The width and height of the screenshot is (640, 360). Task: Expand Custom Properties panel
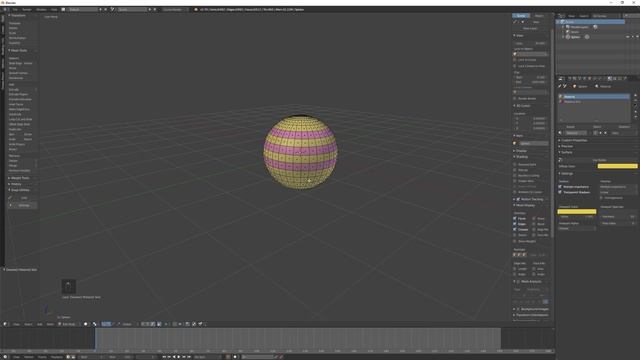click(x=573, y=140)
